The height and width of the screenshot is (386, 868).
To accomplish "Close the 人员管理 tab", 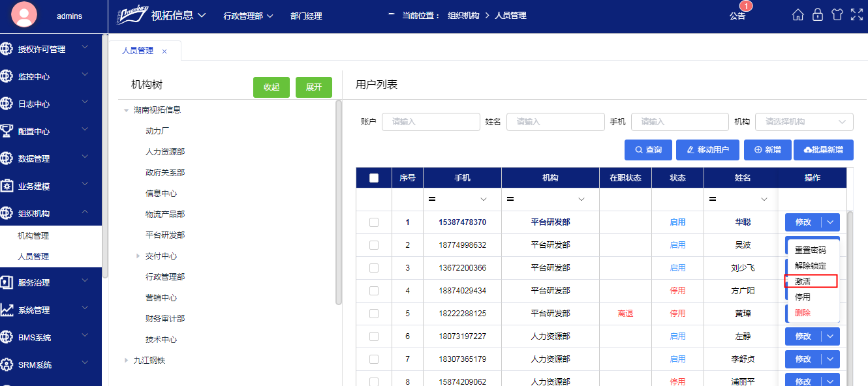I will [x=164, y=51].
